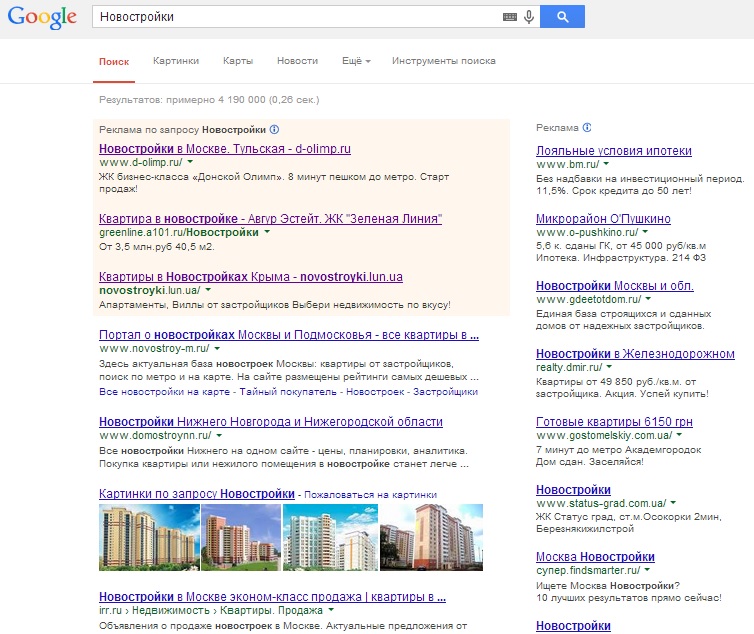Open Квартиры в Новостройках Крыма link
Image resolution: width=754 pixels, height=634 pixels.
(251, 277)
